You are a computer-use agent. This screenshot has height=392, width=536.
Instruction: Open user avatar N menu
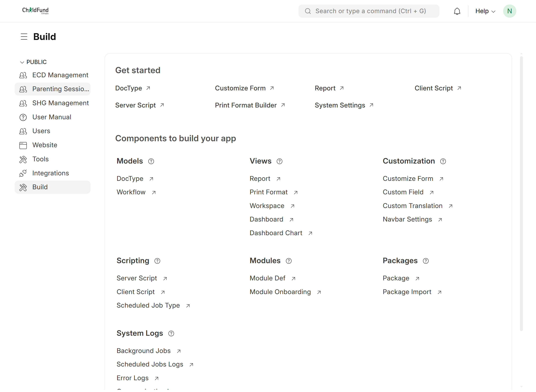[509, 11]
